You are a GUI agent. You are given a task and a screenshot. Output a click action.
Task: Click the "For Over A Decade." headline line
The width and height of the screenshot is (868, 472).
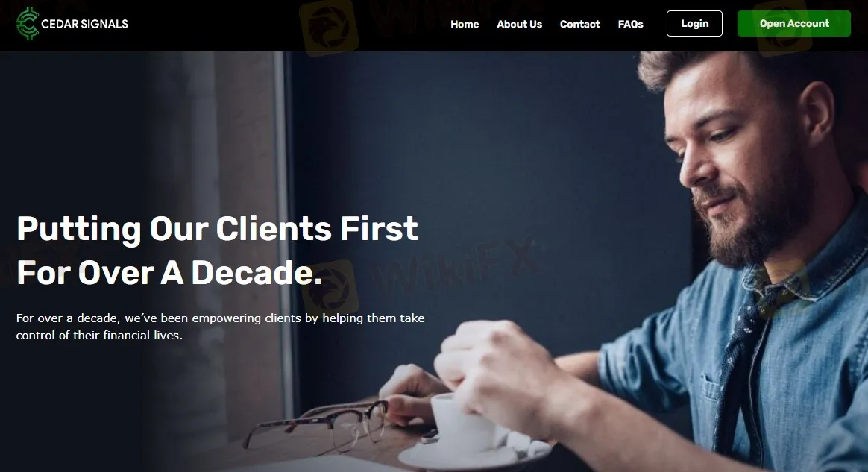169,273
